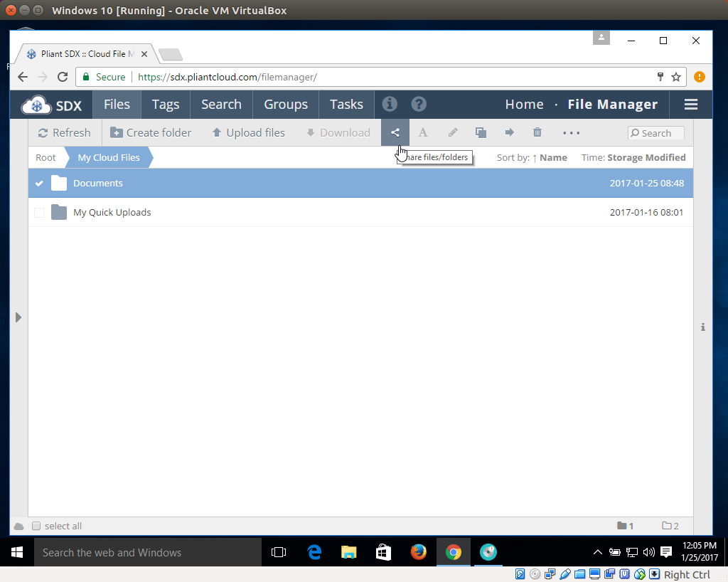Click the move arrow icon
Image resolution: width=728 pixels, height=582 pixels.
pyautogui.click(x=509, y=133)
